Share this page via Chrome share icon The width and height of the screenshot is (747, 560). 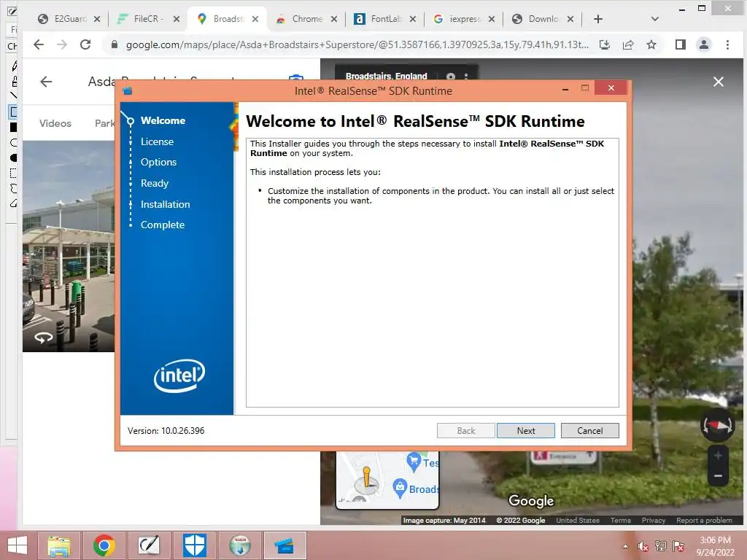(x=628, y=44)
